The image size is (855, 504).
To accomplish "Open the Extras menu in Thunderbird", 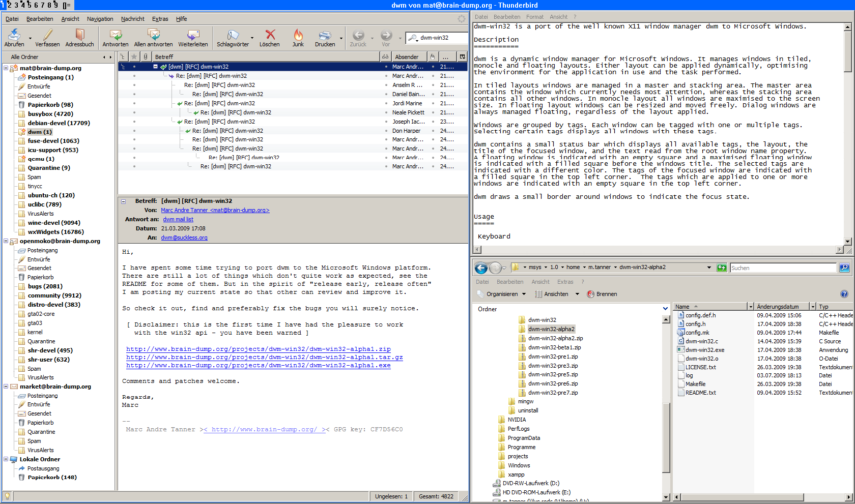I will [x=160, y=19].
